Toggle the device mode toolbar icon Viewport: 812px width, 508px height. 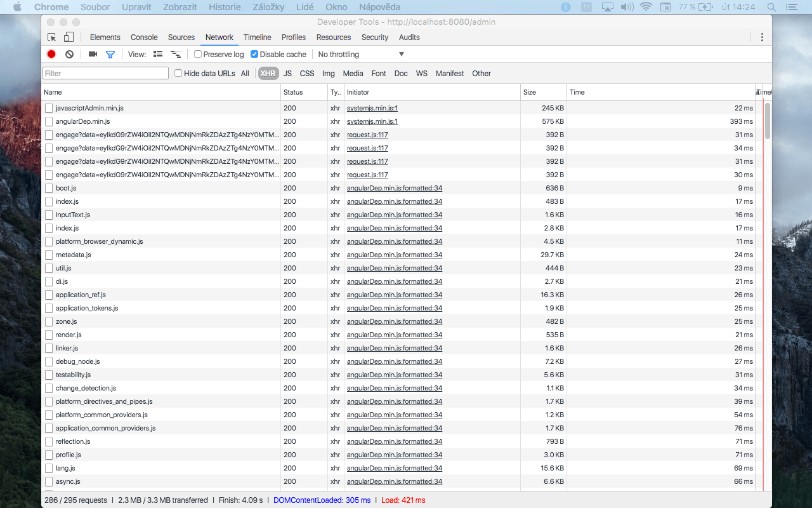(69, 37)
